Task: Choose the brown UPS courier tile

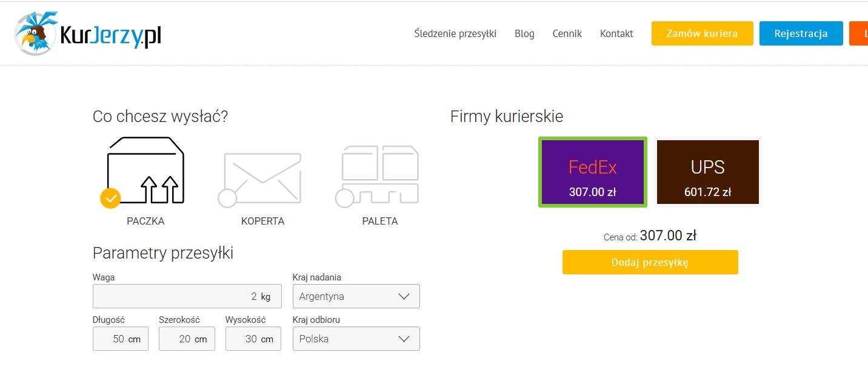Action: point(707,172)
